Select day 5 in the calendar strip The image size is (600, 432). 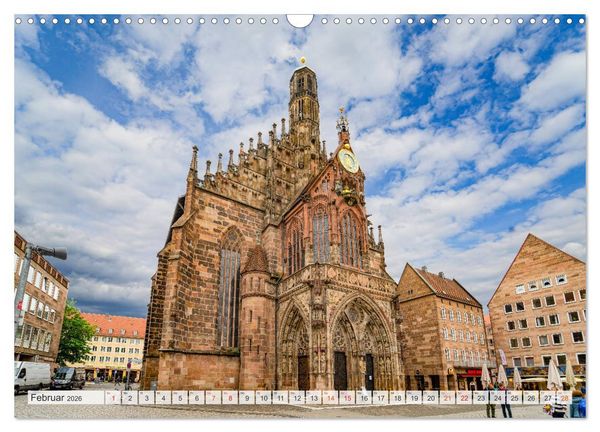[x=179, y=398]
